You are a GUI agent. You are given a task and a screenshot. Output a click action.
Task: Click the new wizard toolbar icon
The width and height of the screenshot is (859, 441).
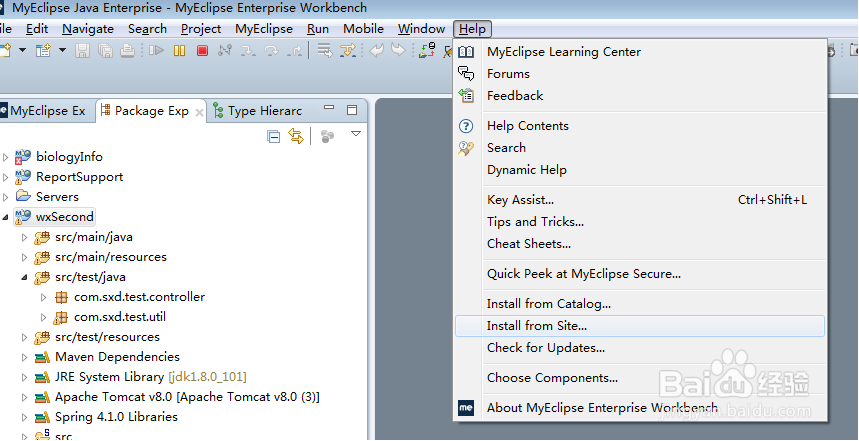43,51
